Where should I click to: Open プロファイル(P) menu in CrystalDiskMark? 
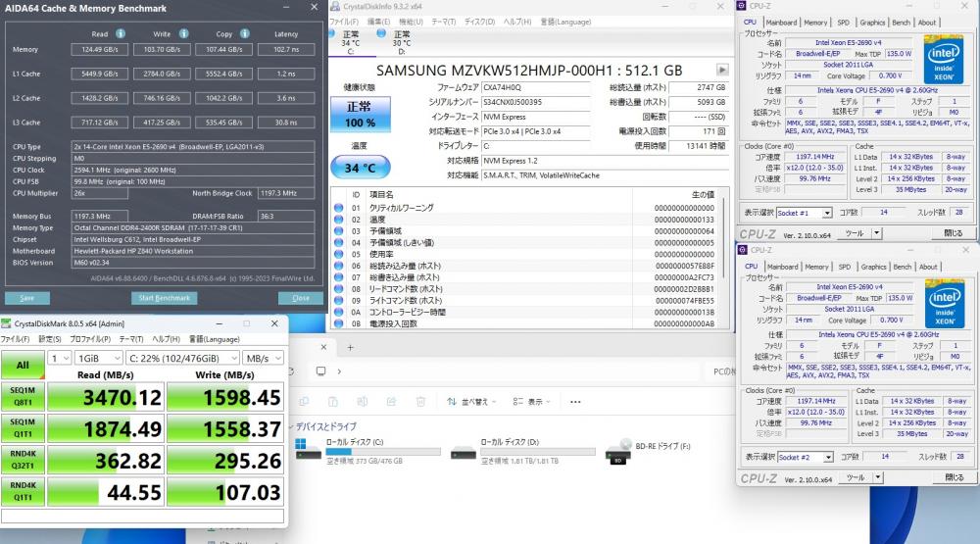(90, 339)
